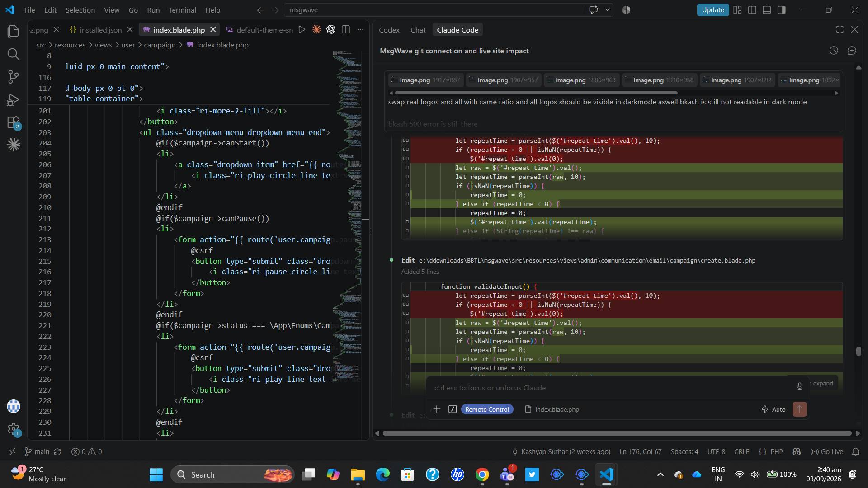The height and width of the screenshot is (488, 868).
Task: Click the microphone voice input icon
Action: [x=799, y=386]
